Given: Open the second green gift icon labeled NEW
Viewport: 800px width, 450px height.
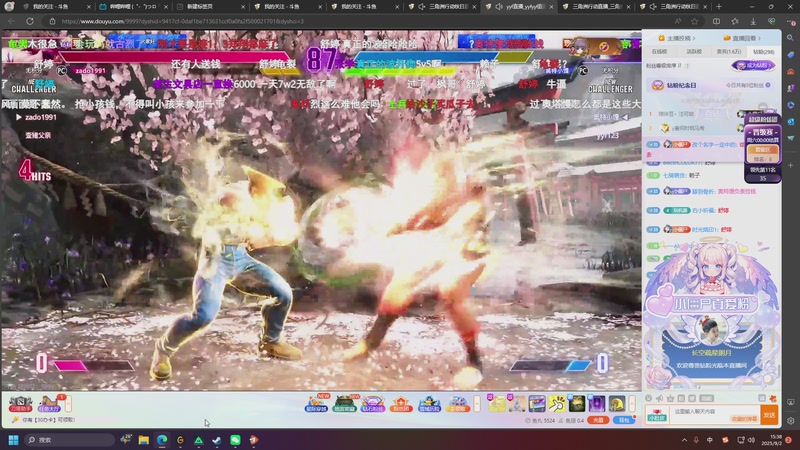Looking at the screenshot, I should tap(345, 404).
